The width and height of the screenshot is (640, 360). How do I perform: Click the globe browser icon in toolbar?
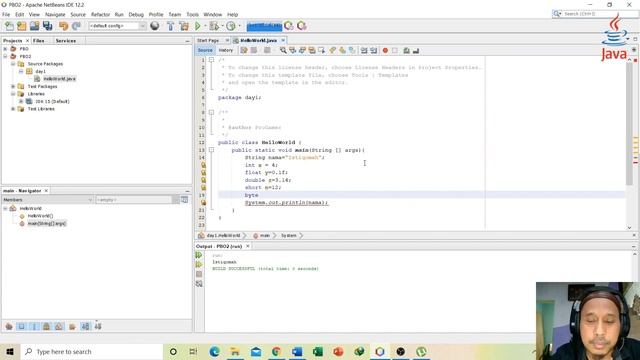155,26
